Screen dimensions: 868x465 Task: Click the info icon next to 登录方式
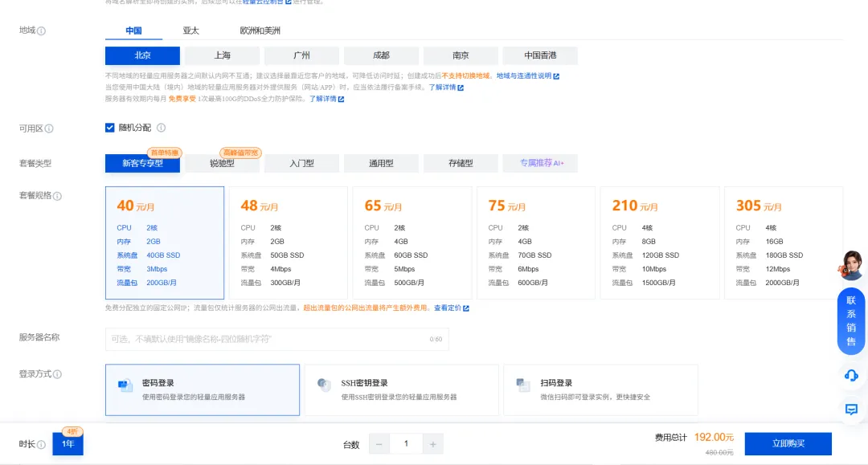click(x=57, y=374)
